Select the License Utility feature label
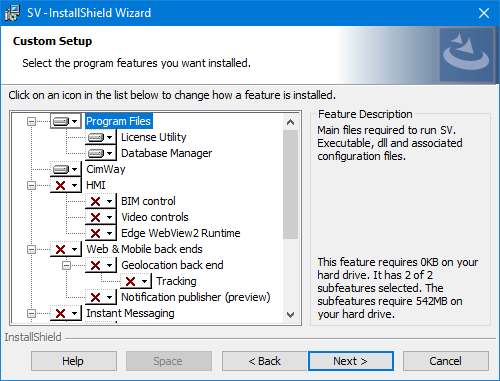This screenshot has height=381, width=500. point(154,137)
